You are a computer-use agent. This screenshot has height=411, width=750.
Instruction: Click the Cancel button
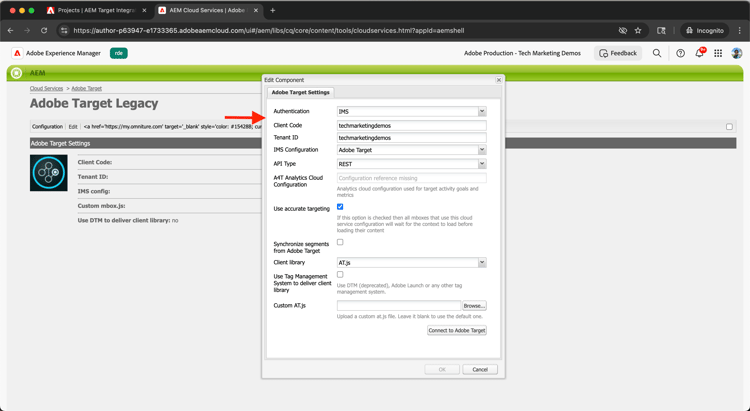(x=480, y=369)
